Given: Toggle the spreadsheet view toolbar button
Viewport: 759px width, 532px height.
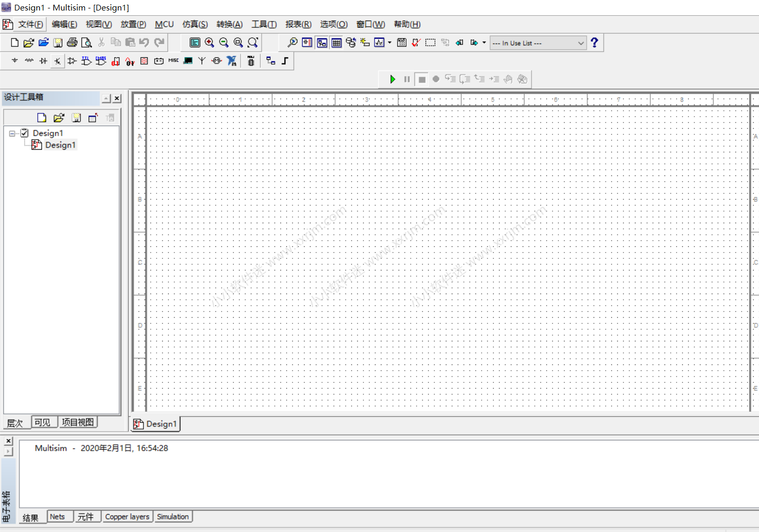Looking at the screenshot, I should pos(337,43).
